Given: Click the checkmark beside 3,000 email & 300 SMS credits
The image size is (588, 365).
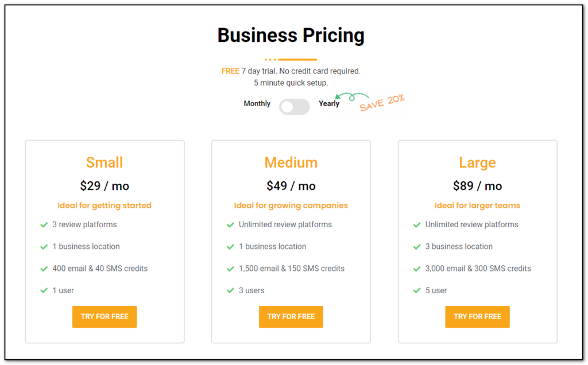Looking at the screenshot, I should tap(417, 269).
